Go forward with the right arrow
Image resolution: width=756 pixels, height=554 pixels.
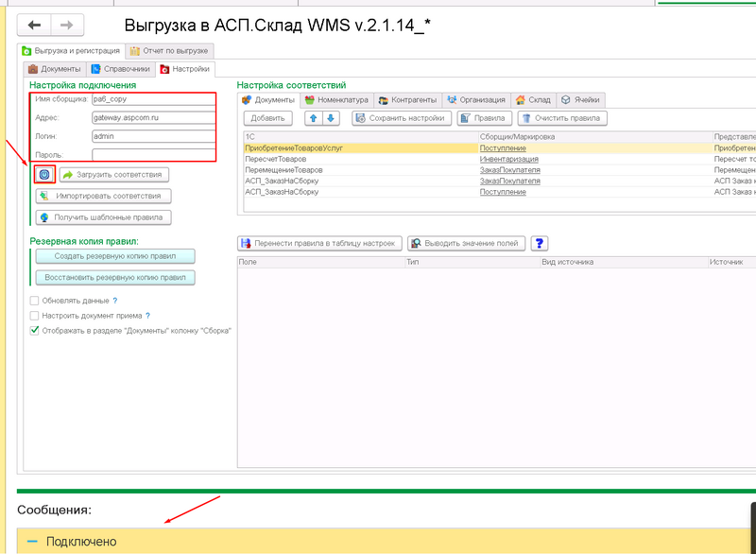click(66, 26)
